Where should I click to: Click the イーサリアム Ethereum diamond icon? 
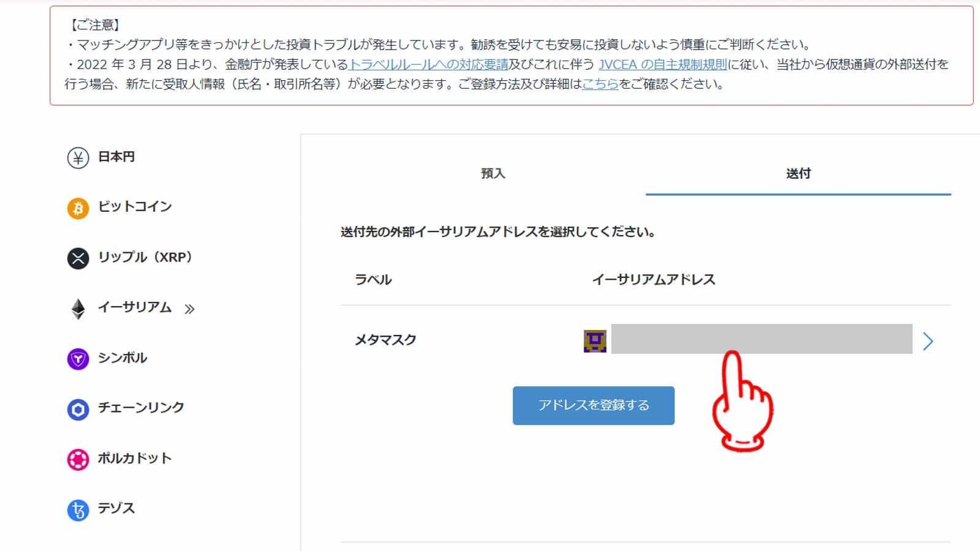77,308
